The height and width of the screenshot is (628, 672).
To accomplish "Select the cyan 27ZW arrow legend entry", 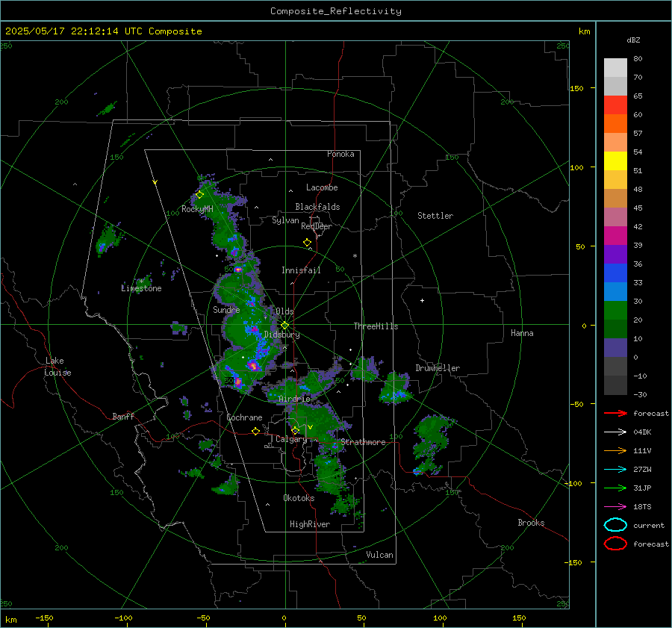I will pos(615,470).
